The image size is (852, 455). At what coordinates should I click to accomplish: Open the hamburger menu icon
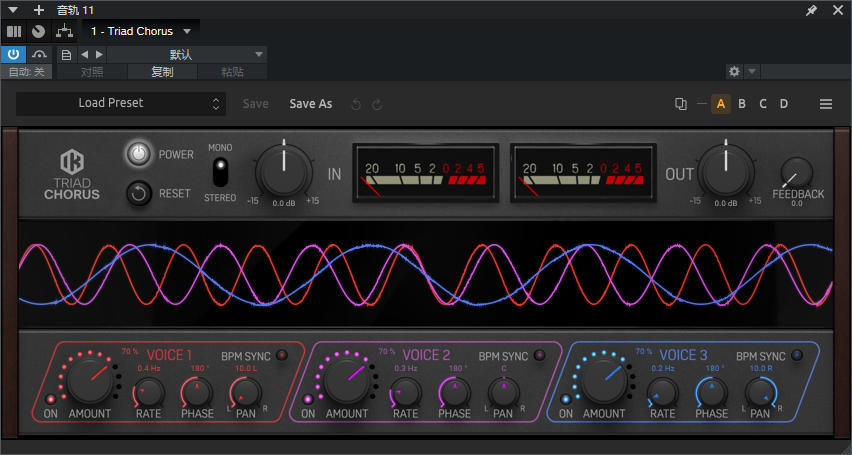pyautogui.click(x=826, y=104)
